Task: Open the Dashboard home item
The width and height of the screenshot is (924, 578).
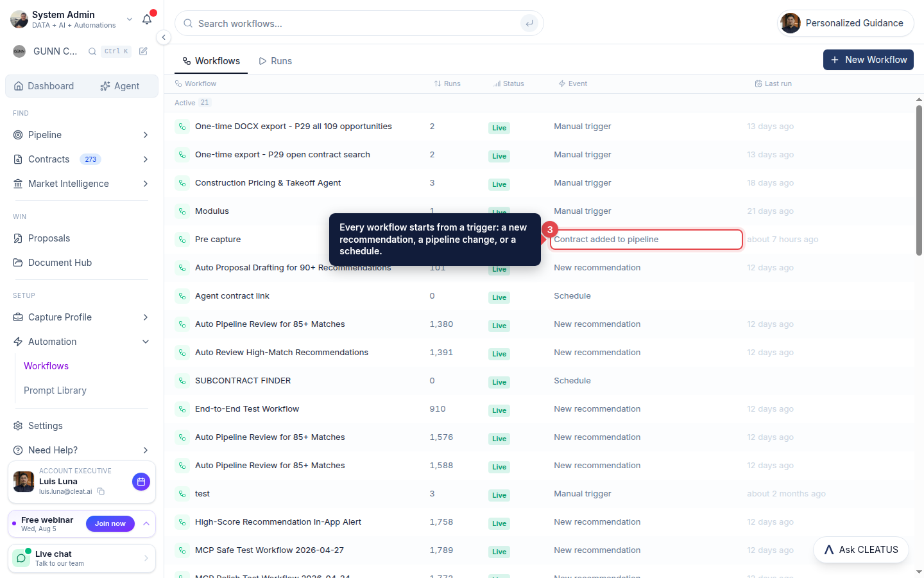Action: [x=44, y=86]
